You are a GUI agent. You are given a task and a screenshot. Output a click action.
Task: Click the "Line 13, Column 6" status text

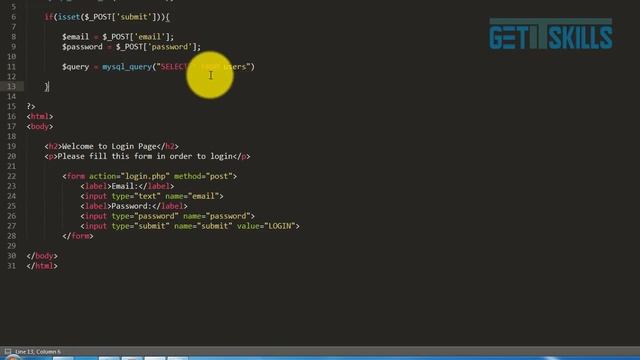click(x=38, y=351)
